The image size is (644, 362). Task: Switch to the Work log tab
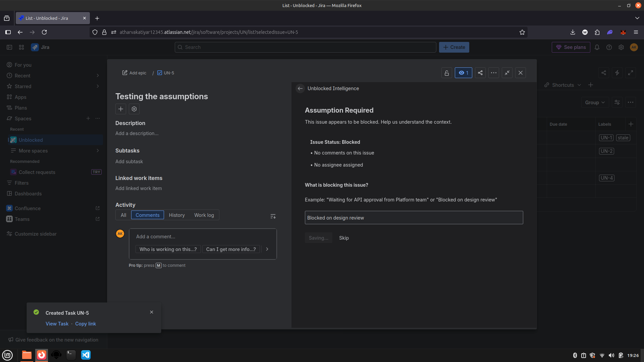(204, 215)
